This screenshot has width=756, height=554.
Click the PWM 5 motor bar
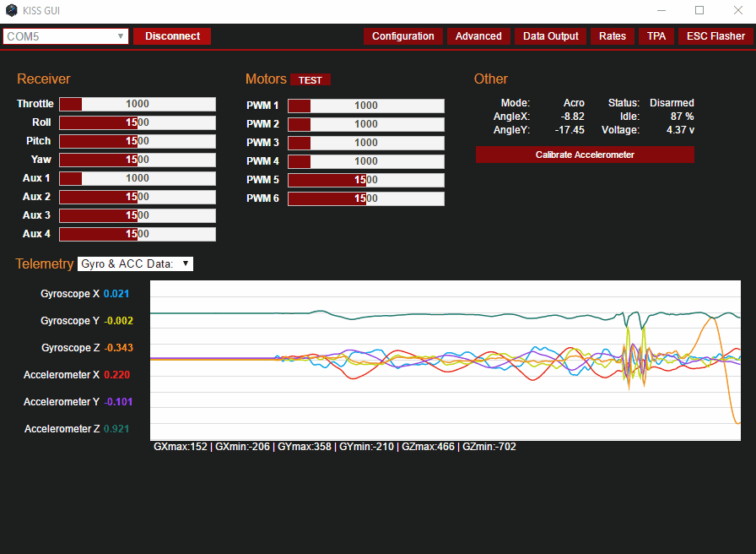(366, 180)
